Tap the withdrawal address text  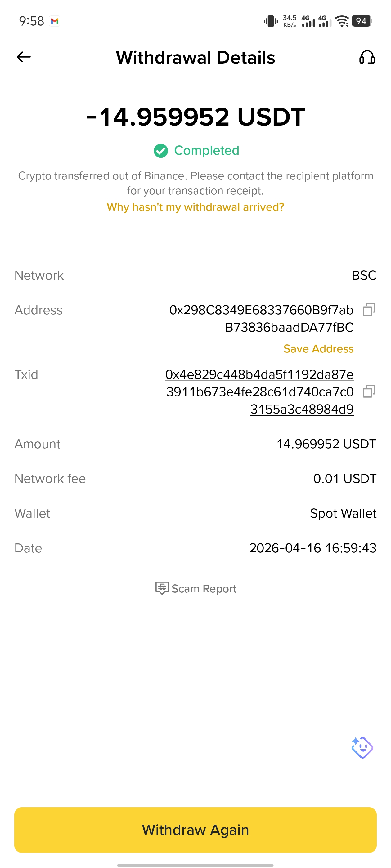click(261, 318)
